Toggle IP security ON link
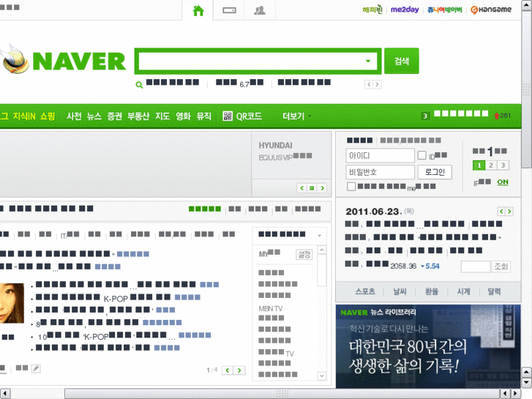Screen dimensions: 532x399 click(503, 182)
